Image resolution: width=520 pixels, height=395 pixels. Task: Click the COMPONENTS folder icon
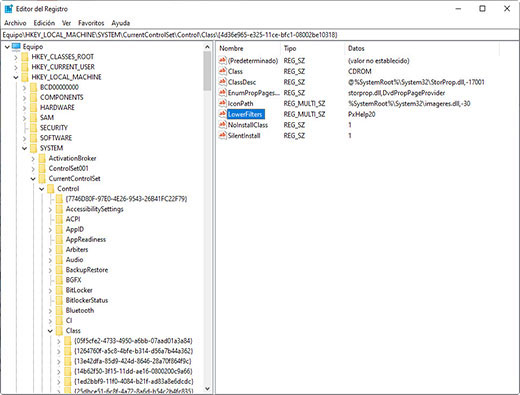click(x=33, y=97)
